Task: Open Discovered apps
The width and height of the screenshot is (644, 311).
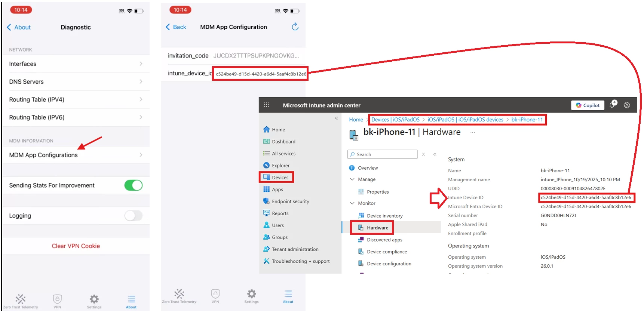Action: (380, 240)
